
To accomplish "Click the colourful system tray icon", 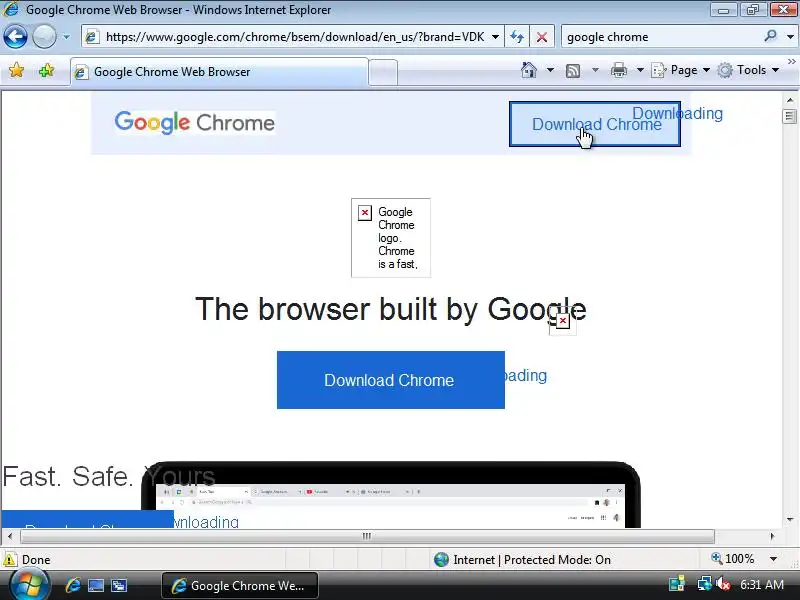I will (x=677, y=584).
